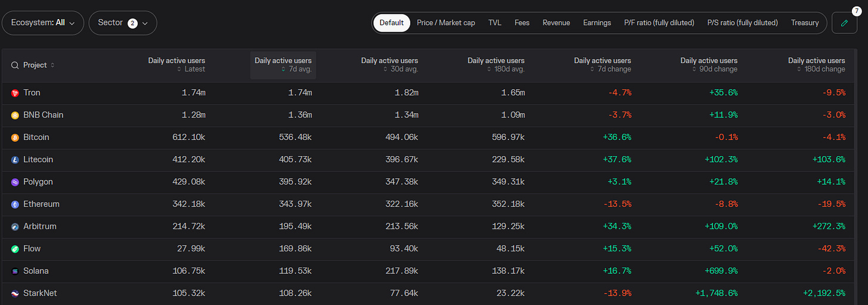The height and width of the screenshot is (305, 868).
Task: Click BNB Chain's 1.28m latest value
Action: click(x=193, y=115)
